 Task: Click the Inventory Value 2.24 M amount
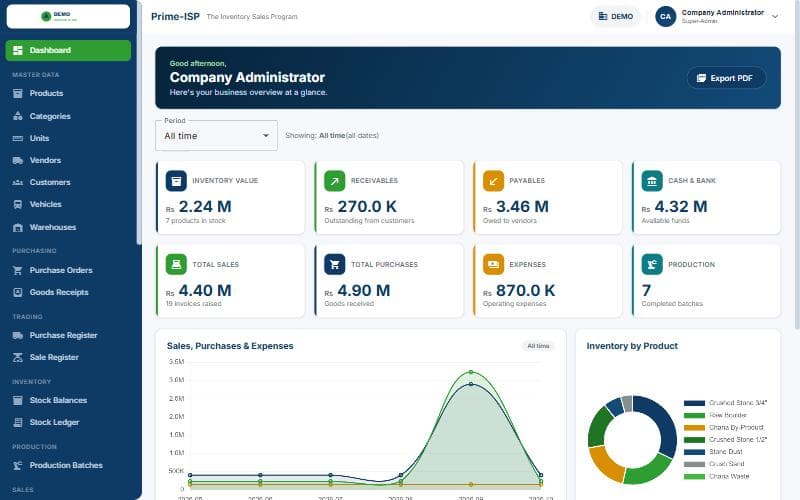(x=205, y=207)
